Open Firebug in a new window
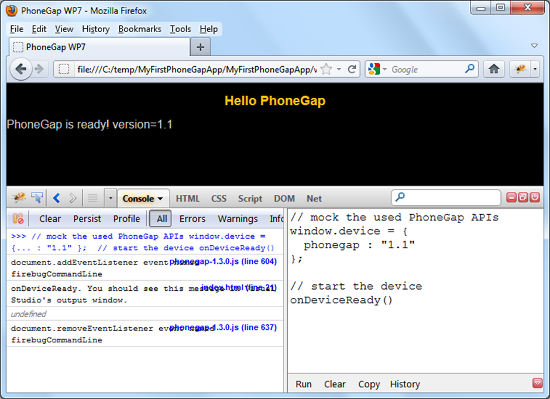This screenshot has height=399, width=550. [523, 197]
